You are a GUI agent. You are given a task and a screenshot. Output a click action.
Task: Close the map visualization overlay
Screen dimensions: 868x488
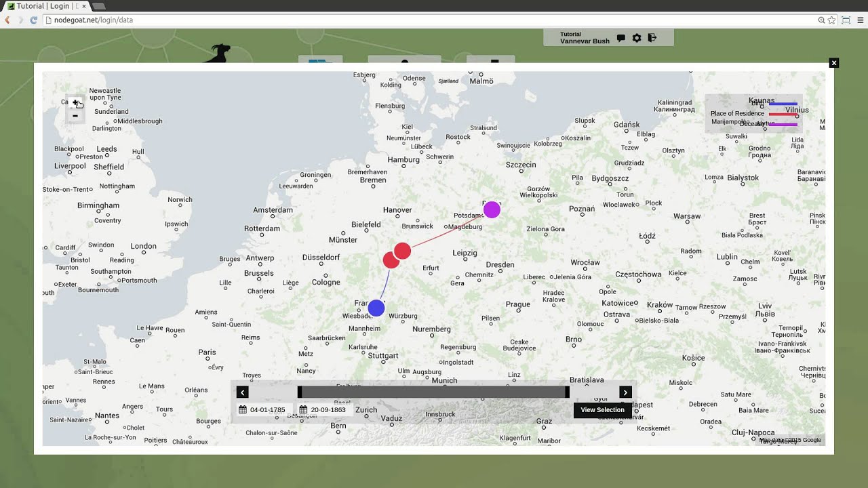pos(834,63)
